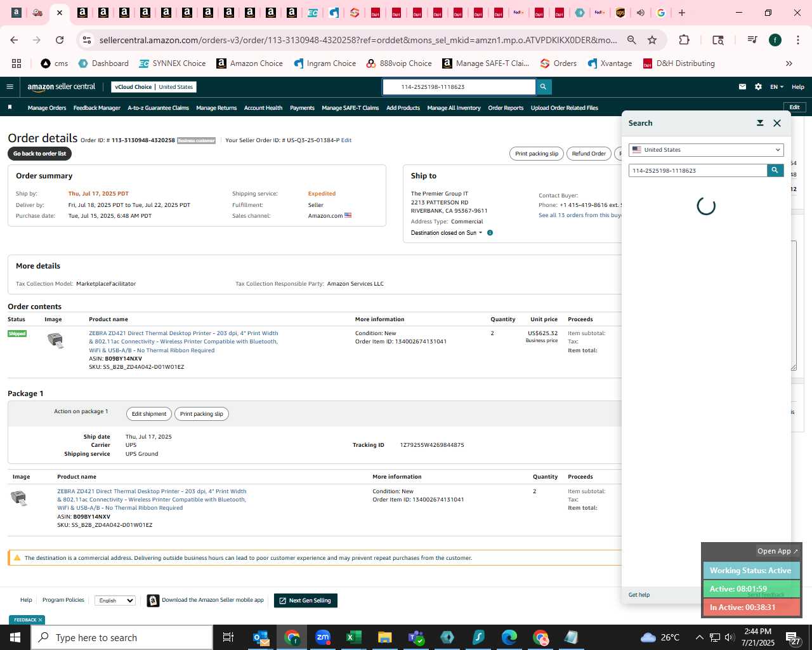Click the Windows Start button
This screenshot has height=650, width=812.
15,637
